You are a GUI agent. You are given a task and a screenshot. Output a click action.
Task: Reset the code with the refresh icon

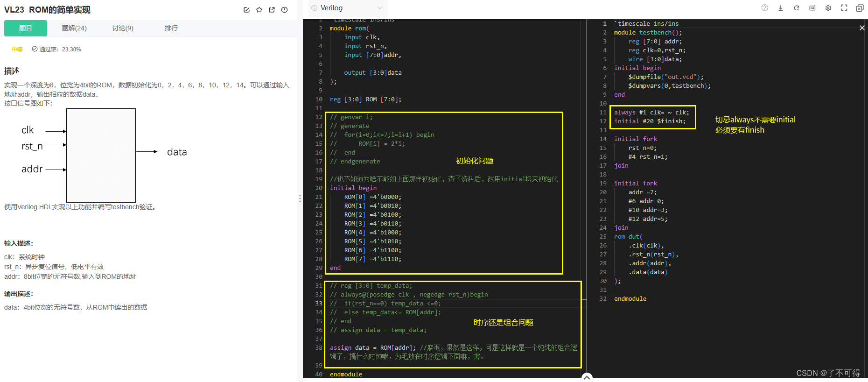pyautogui.click(x=796, y=8)
